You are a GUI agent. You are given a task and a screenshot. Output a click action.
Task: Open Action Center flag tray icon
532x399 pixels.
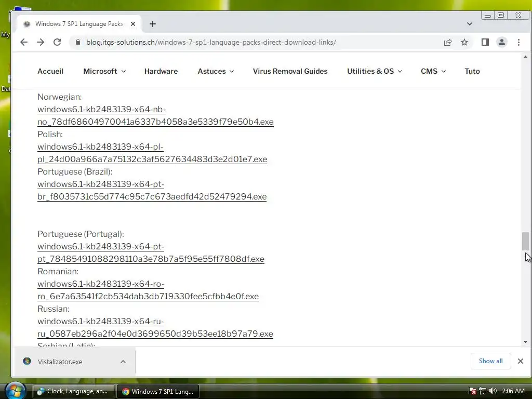coord(472,391)
